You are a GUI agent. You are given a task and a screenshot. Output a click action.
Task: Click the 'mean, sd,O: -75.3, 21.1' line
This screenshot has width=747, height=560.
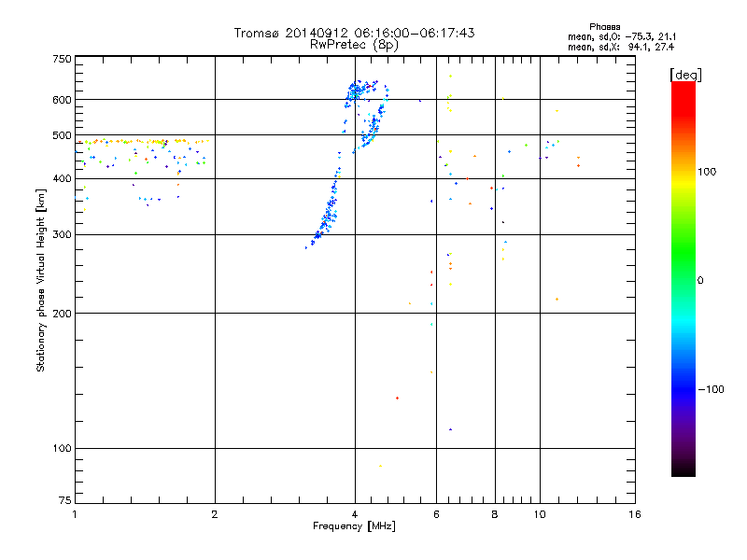click(622, 36)
